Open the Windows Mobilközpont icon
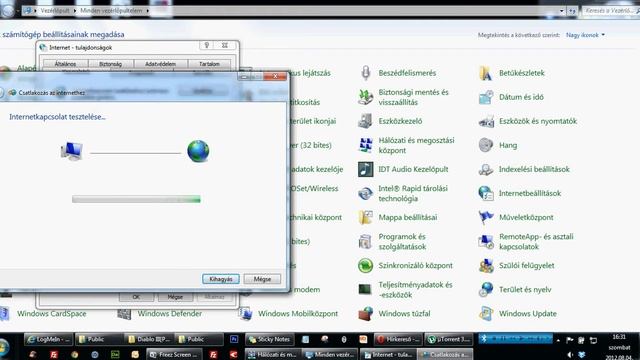 [x=245, y=314]
